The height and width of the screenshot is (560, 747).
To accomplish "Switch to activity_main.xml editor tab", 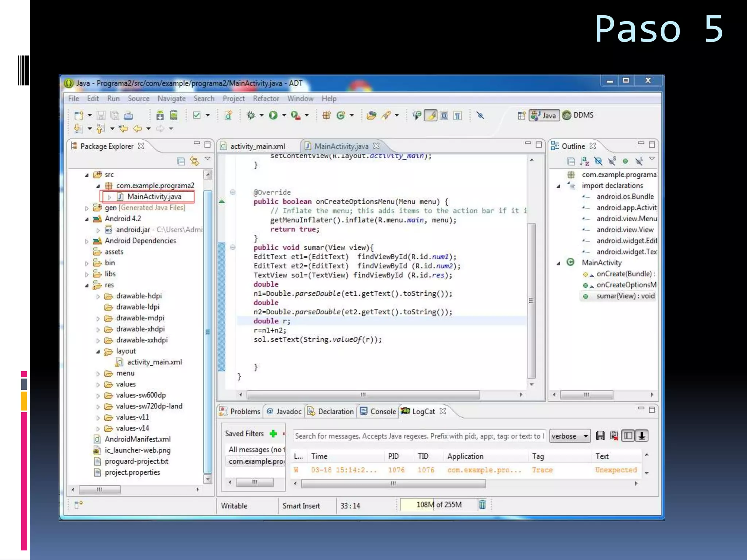I will [x=257, y=146].
